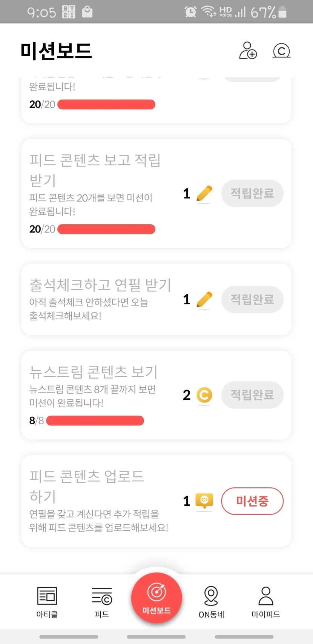Tap the add friend icon in header
Viewport: 313px width, 644px height.
pyautogui.click(x=248, y=51)
